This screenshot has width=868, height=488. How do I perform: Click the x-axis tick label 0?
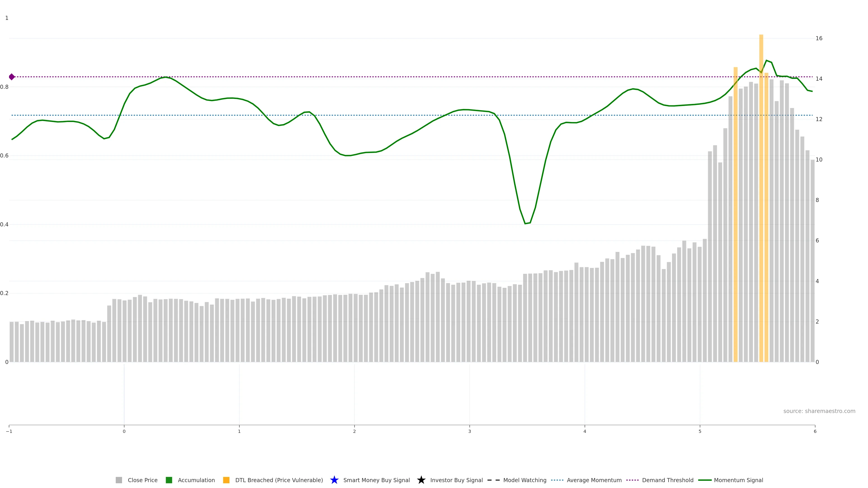coord(124,432)
